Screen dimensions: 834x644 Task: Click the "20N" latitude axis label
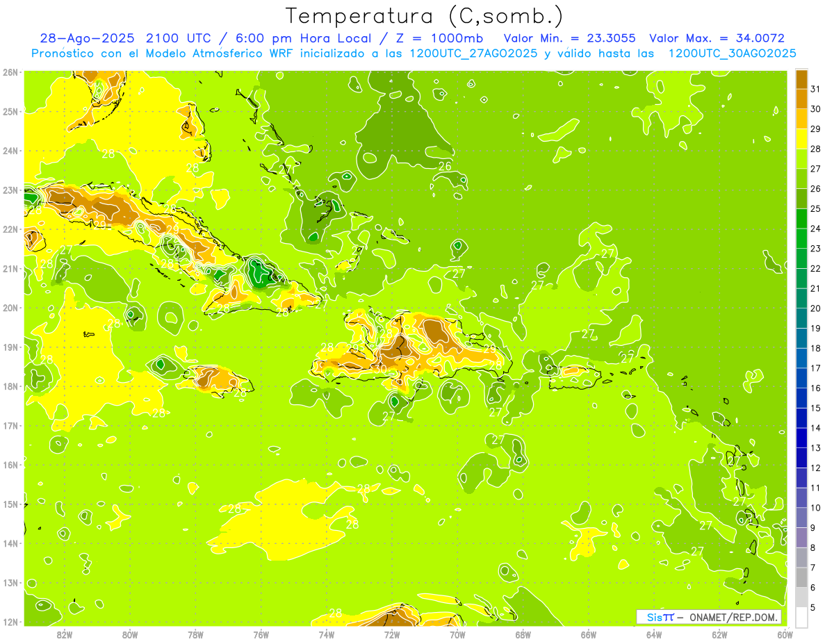pyautogui.click(x=10, y=308)
